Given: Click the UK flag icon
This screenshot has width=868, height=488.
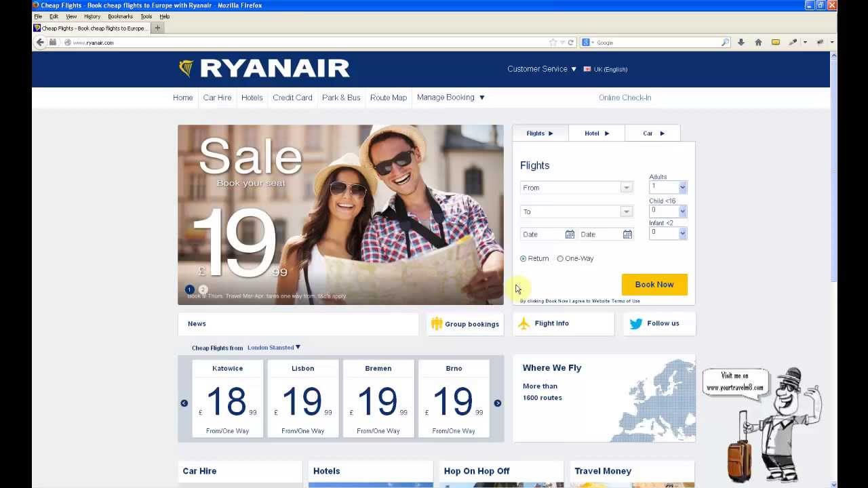Looking at the screenshot, I should (x=587, y=69).
